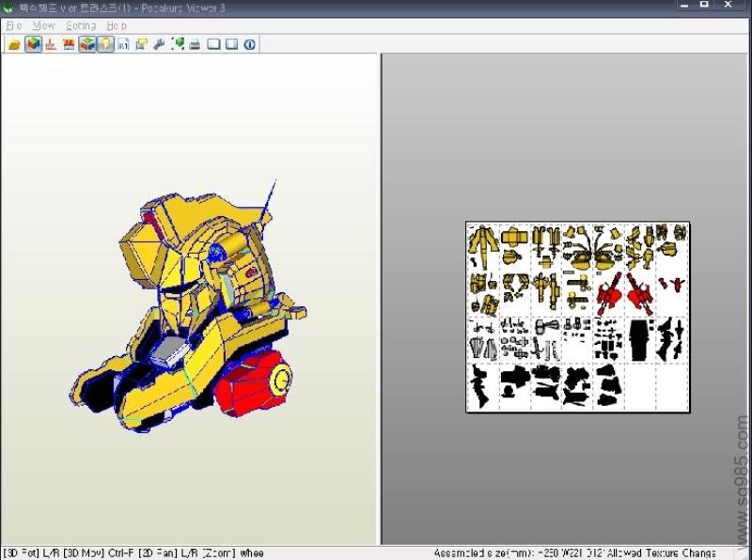The width and height of the screenshot is (752, 560).
Task: Toggle the colored cube texture display button
Action: pos(33,44)
